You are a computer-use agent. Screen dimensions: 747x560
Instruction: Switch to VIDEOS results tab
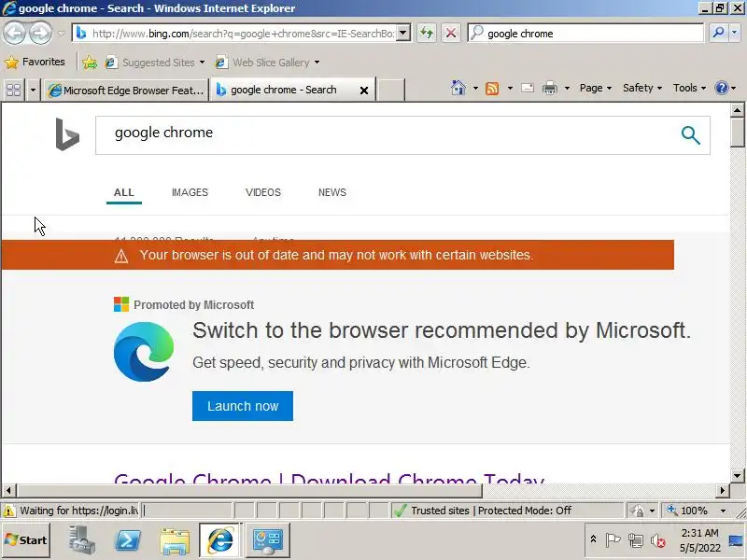coord(263,192)
